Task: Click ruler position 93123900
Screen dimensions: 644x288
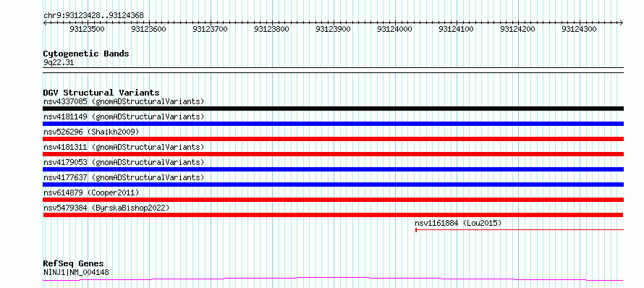Action: pos(334,29)
